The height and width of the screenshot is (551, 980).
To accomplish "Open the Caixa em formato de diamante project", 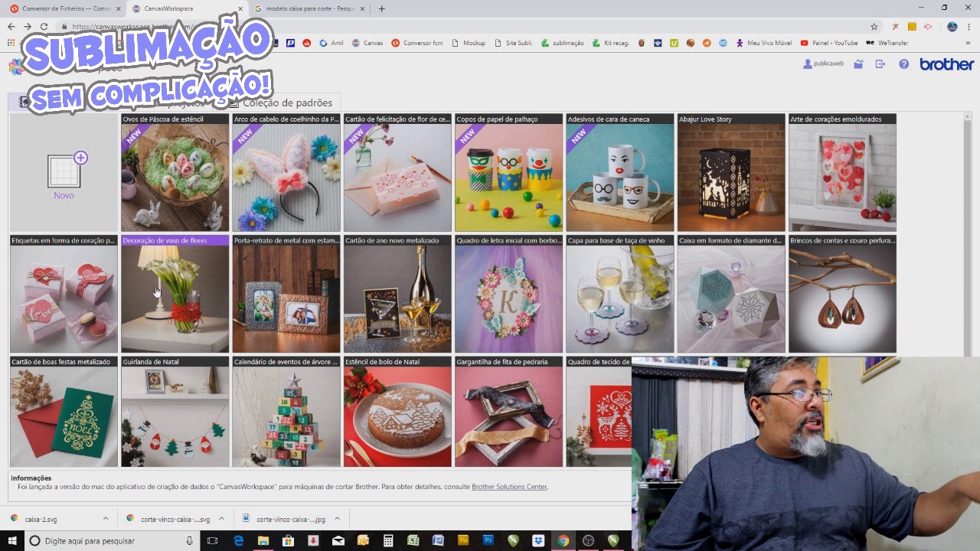I will (x=731, y=294).
